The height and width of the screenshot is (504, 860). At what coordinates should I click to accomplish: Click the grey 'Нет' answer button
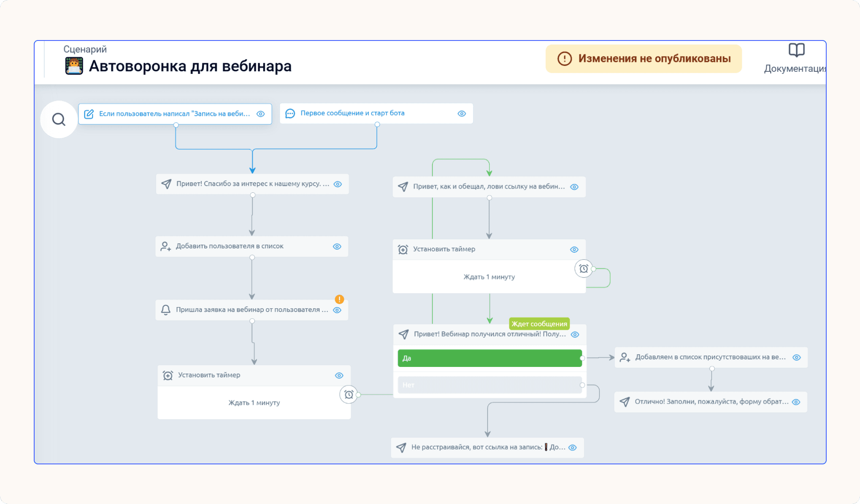pos(489,385)
